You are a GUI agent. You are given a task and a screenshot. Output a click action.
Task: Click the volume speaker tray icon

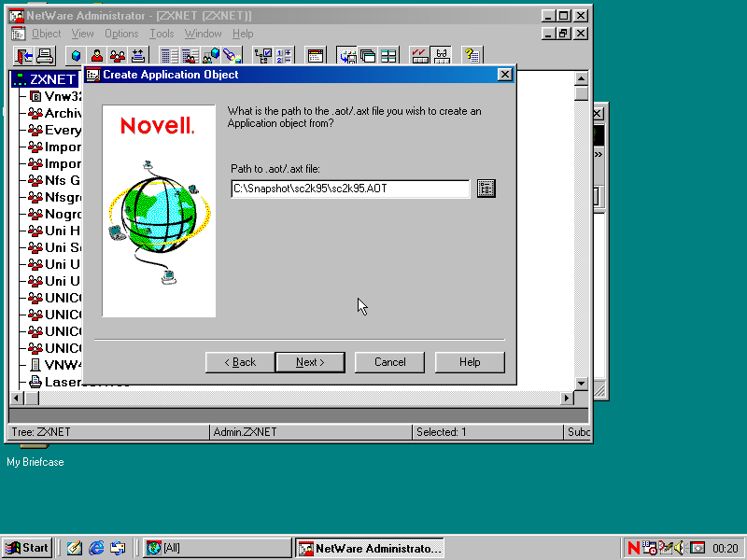pyautogui.click(x=680, y=548)
